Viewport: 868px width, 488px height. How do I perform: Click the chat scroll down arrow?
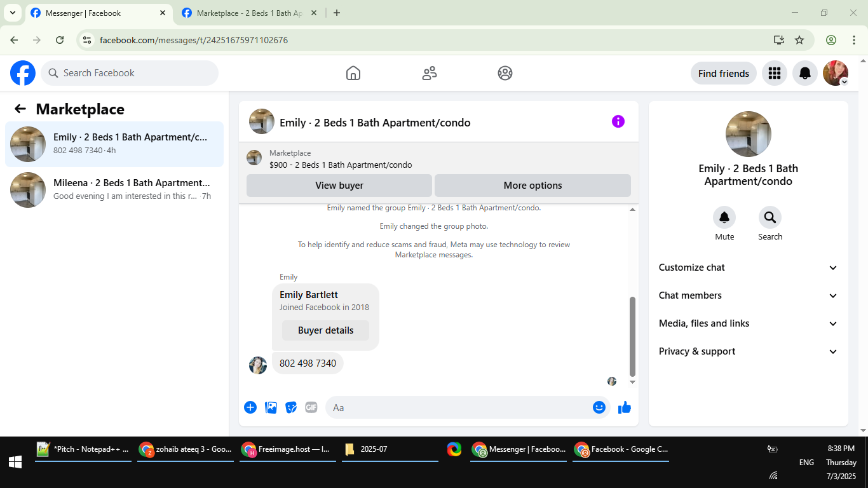pyautogui.click(x=632, y=382)
